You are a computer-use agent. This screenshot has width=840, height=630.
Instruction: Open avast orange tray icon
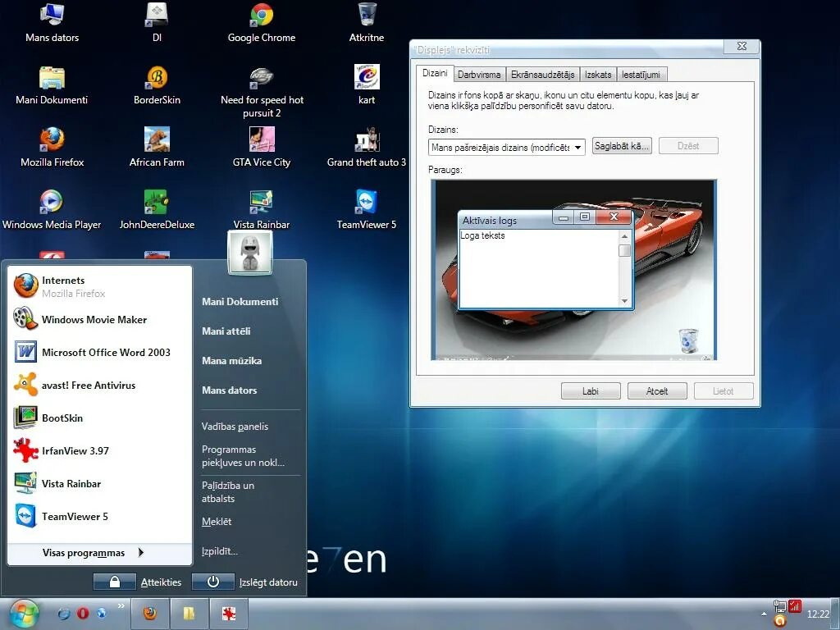click(x=781, y=622)
